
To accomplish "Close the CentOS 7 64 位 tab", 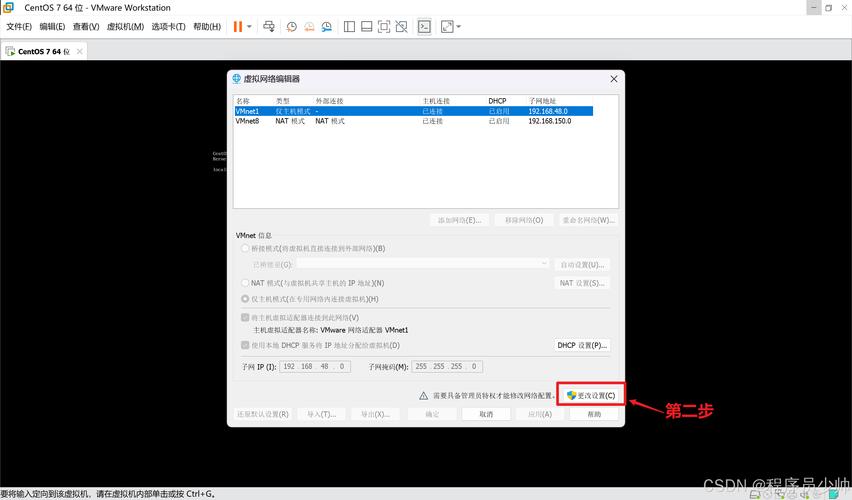I will (x=80, y=52).
